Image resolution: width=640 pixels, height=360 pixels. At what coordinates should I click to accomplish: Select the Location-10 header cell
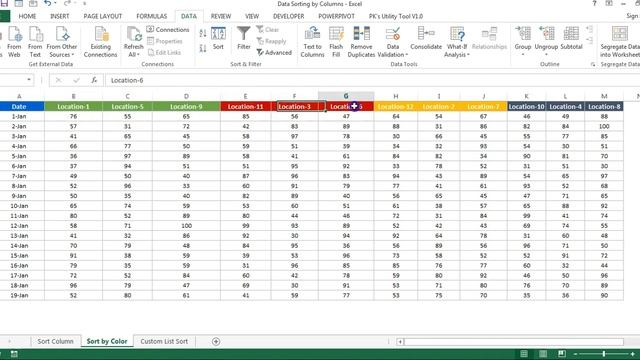(526, 107)
